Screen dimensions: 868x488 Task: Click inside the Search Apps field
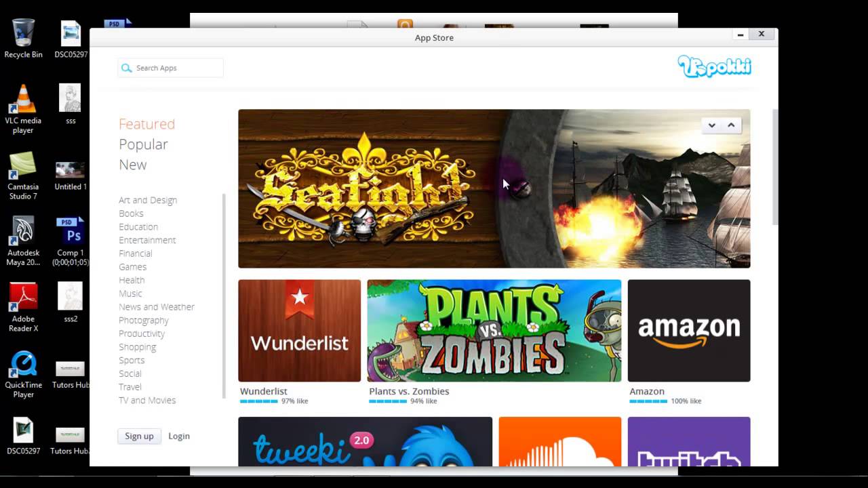(x=170, y=68)
